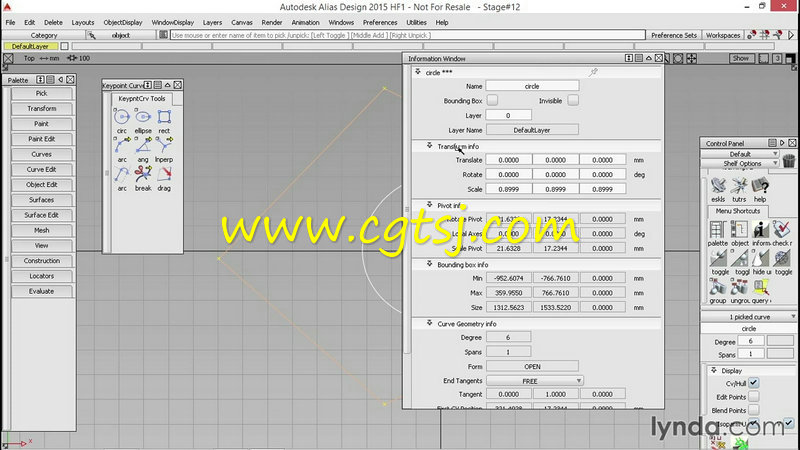
Task: Select the first arc tool beside ang
Action: pyautogui.click(x=121, y=146)
